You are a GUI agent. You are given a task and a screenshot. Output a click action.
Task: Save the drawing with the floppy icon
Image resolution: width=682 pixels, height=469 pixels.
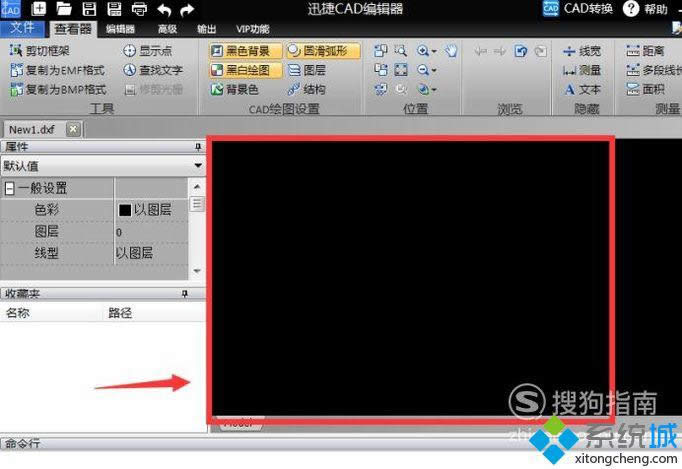coord(89,8)
